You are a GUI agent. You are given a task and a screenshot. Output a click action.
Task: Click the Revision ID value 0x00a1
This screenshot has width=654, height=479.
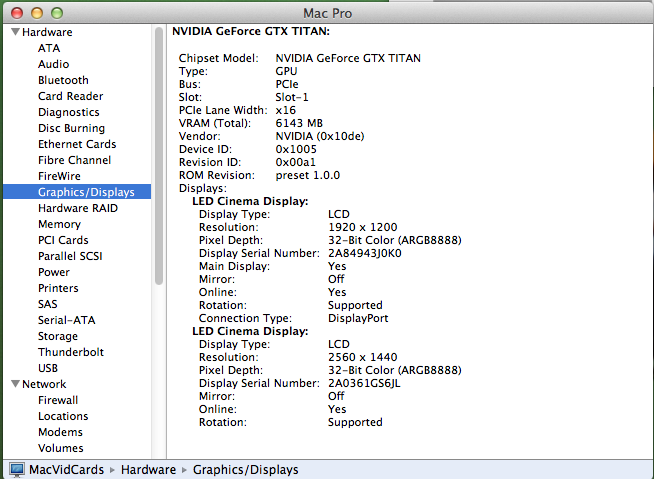click(295, 162)
